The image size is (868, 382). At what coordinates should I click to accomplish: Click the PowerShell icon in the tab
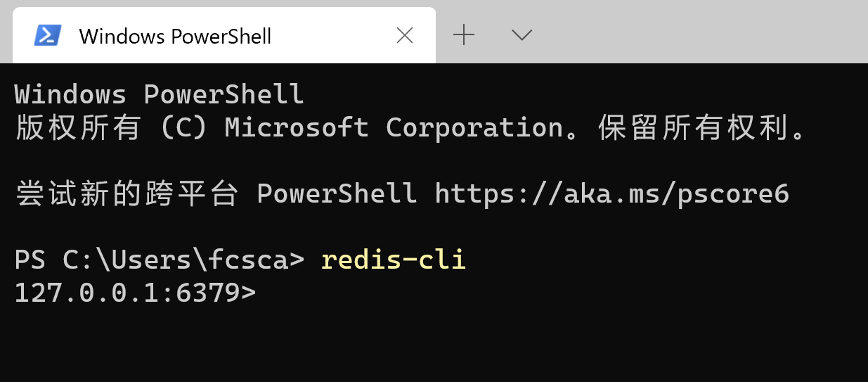click(x=48, y=36)
